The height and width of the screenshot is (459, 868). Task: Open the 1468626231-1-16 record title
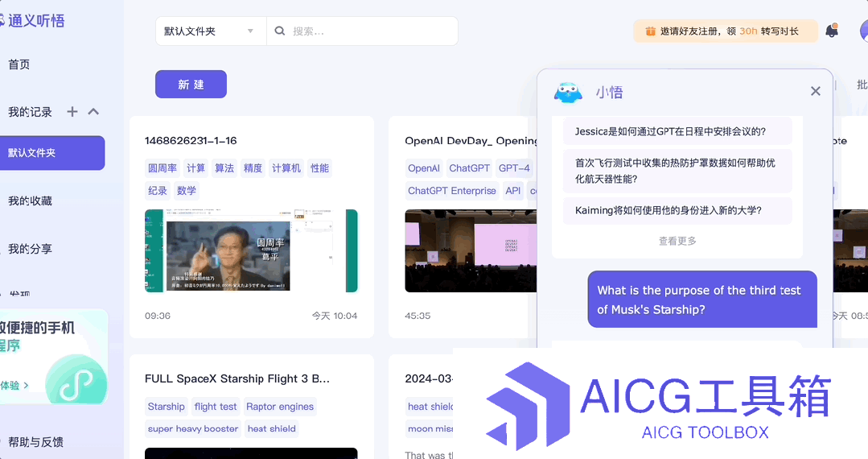[191, 141]
